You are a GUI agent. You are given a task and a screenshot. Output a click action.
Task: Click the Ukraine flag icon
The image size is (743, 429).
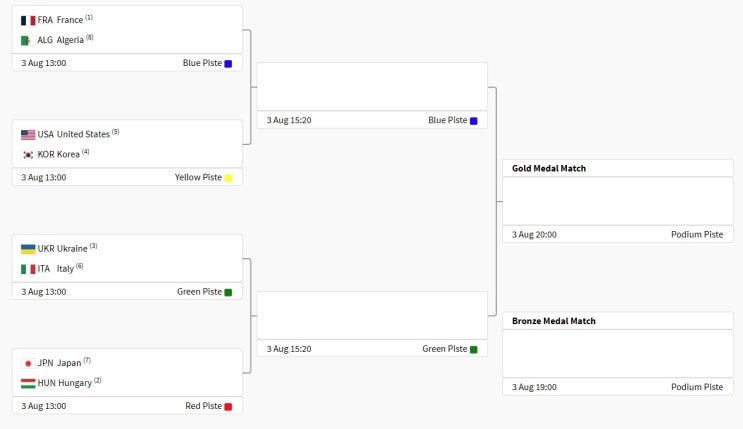(28, 249)
